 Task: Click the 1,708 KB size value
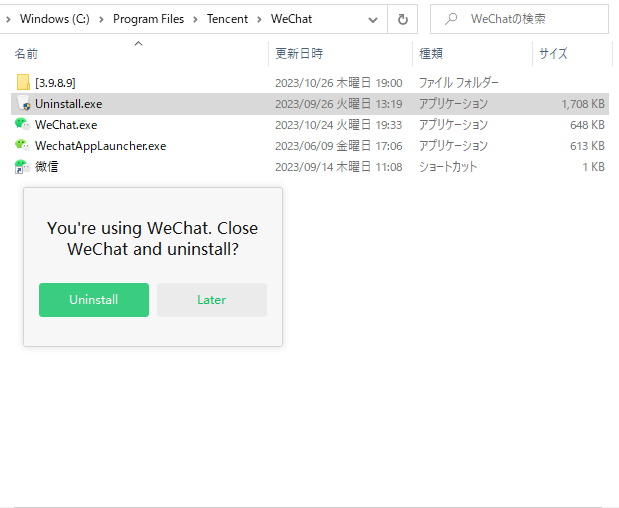583,104
